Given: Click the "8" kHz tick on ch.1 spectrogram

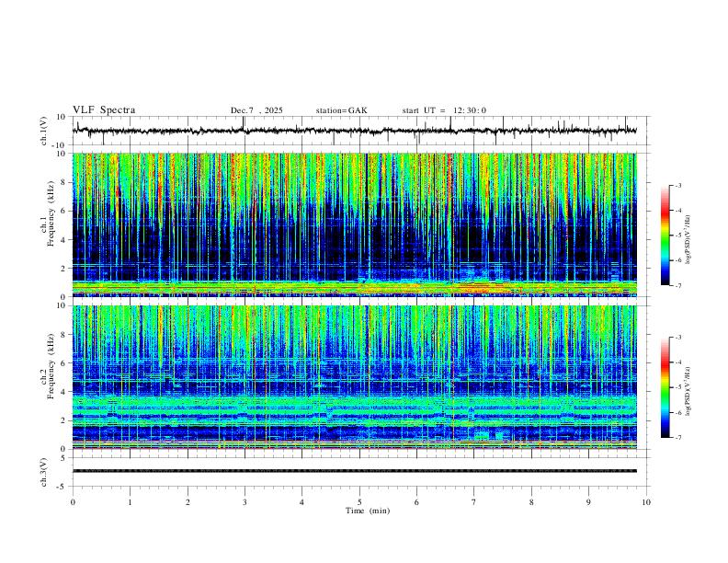Looking at the screenshot, I should point(64,182).
